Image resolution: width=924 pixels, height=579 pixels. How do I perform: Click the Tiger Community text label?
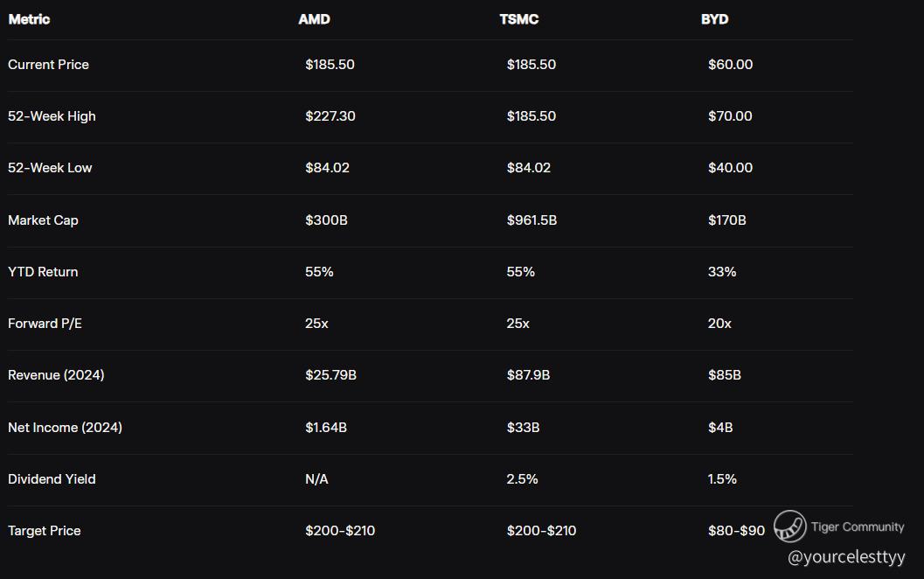coord(858,527)
